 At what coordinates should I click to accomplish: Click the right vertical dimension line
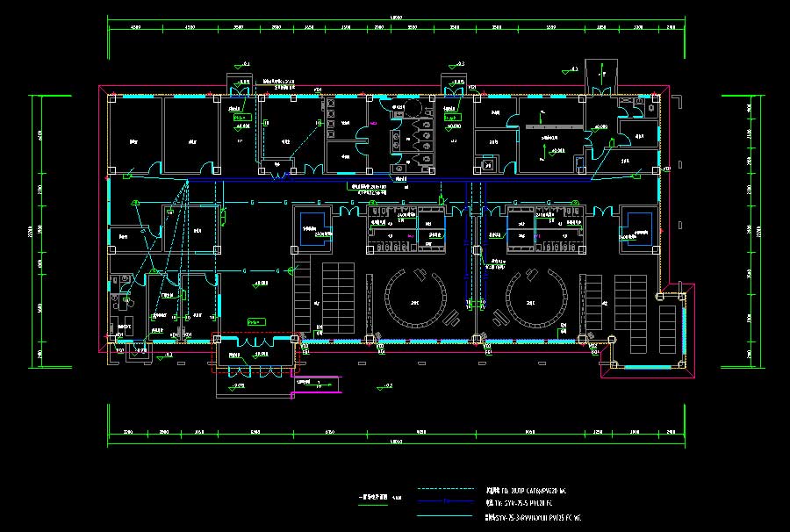click(x=756, y=228)
